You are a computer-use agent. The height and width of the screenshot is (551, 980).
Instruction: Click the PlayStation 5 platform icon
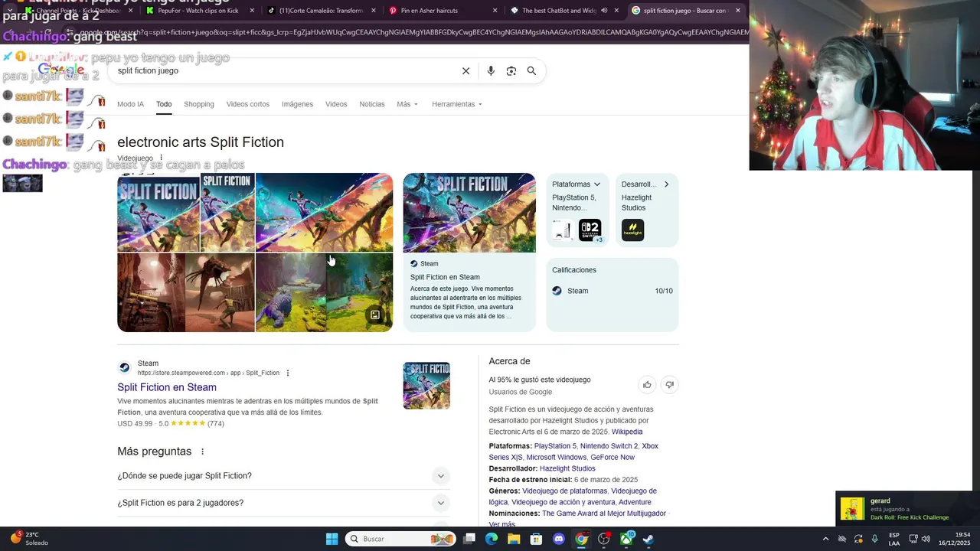coord(563,230)
